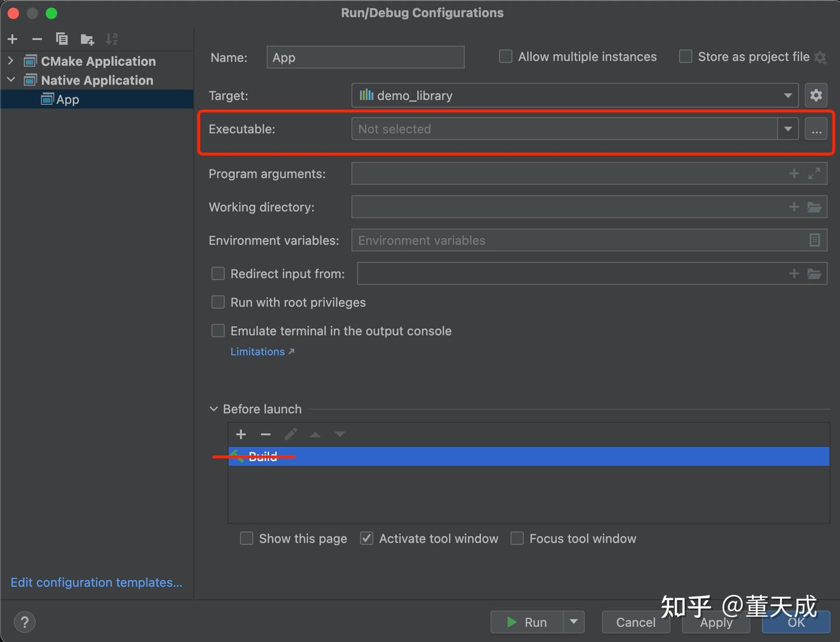The width and height of the screenshot is (840, 642).
Task: Select the Build task row
Action: (528, 456)
